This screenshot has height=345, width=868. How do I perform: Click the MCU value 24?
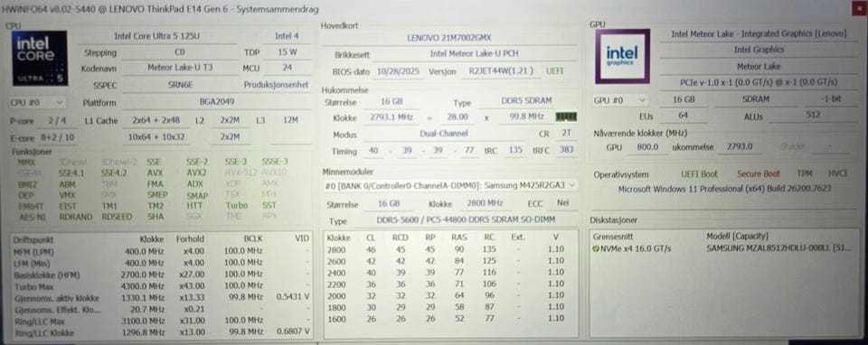click(x=287, y=68)
